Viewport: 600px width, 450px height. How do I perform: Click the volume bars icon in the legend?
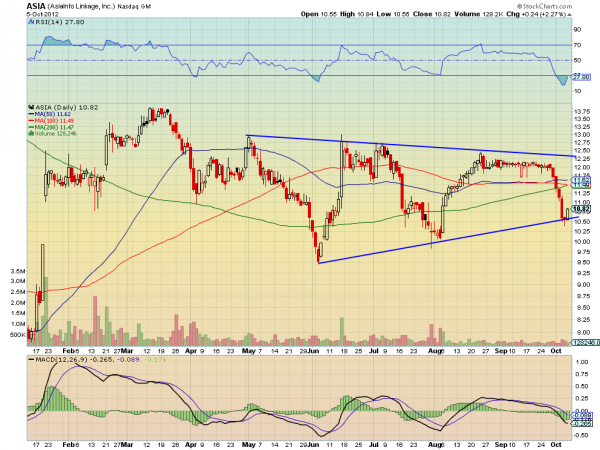[31, 134]
